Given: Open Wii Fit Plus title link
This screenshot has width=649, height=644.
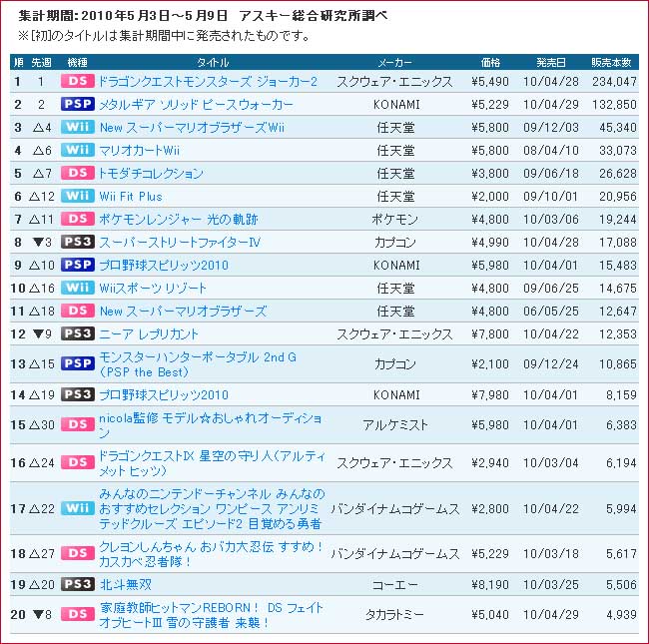Looking at the screenshot, I should pos(131,196).
